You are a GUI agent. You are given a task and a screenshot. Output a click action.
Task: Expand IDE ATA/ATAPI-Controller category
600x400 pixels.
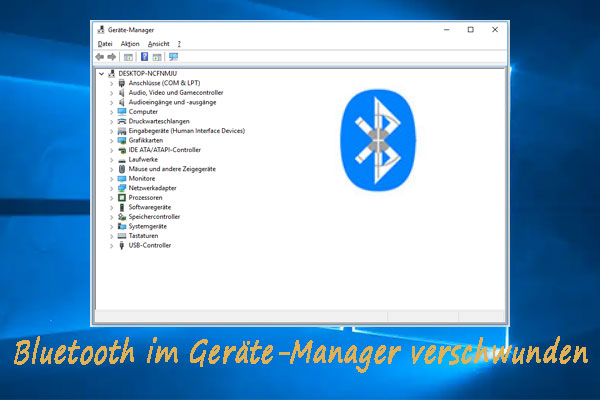coord(111,150)
